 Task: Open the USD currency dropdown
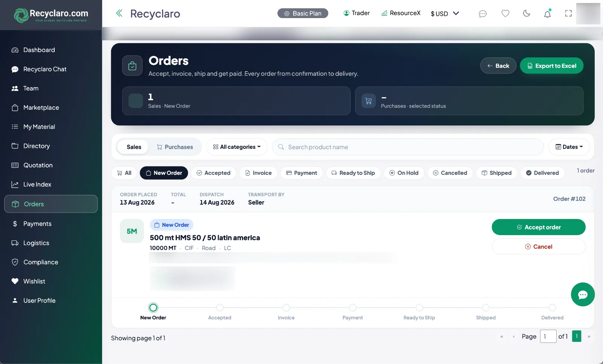pyautogui.click(x=445, y=14)
